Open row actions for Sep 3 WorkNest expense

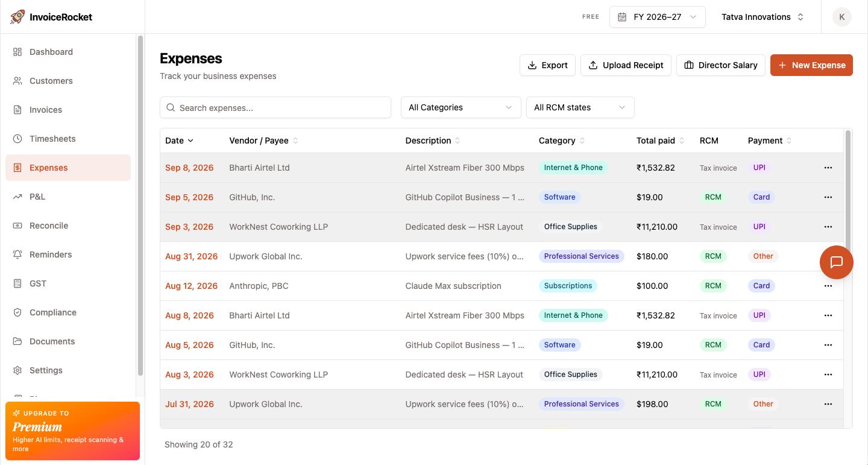point(828,227)
